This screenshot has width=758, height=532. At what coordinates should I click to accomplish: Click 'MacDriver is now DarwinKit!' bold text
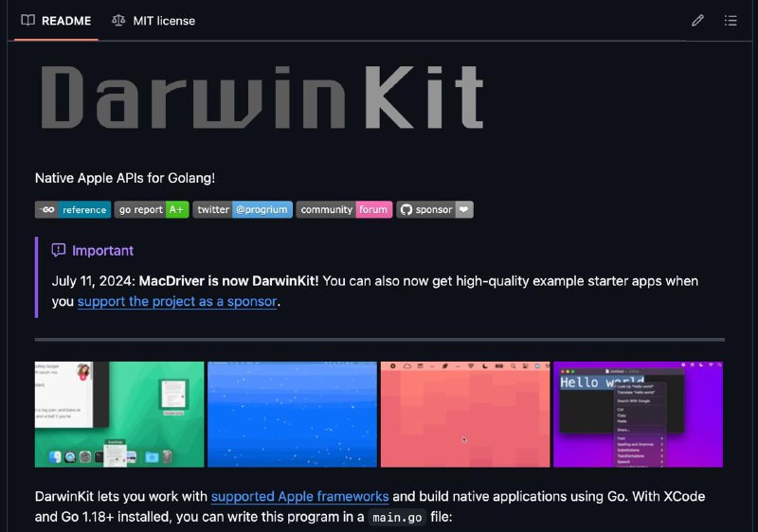228,281
